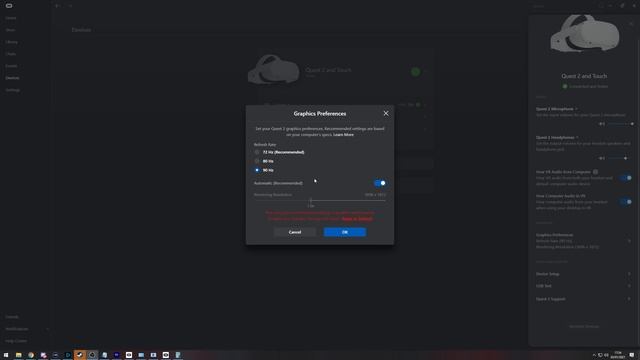Toggle Hear VR Audio from Computer
640x360 pixels.
(626, 178)
